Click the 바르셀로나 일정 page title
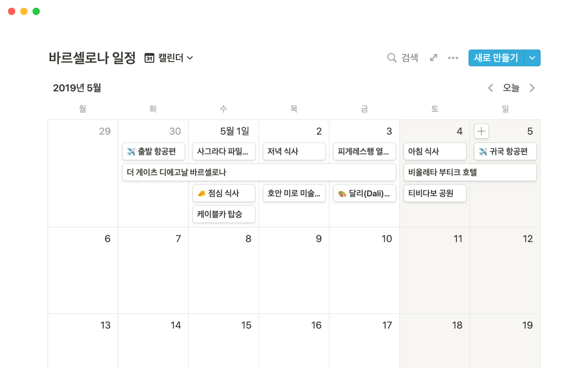This screenshot has width=588, height=368. [92, 58]
